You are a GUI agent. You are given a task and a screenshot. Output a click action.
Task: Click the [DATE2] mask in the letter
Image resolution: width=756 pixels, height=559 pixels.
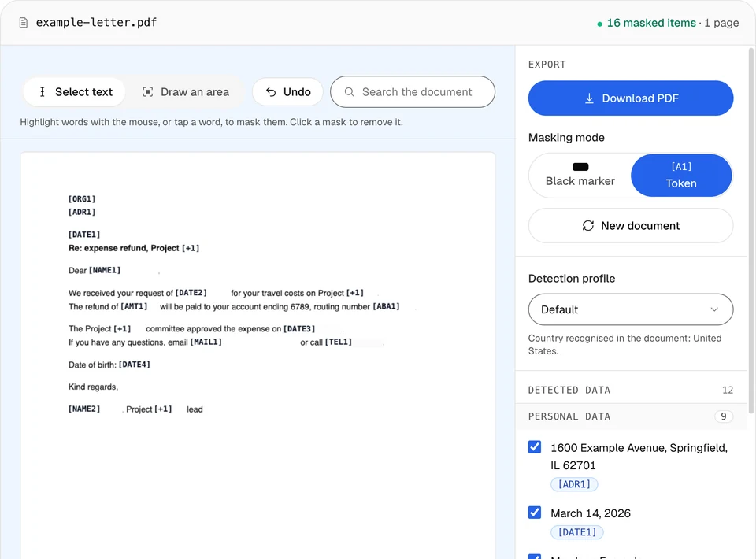click(191, 293)
